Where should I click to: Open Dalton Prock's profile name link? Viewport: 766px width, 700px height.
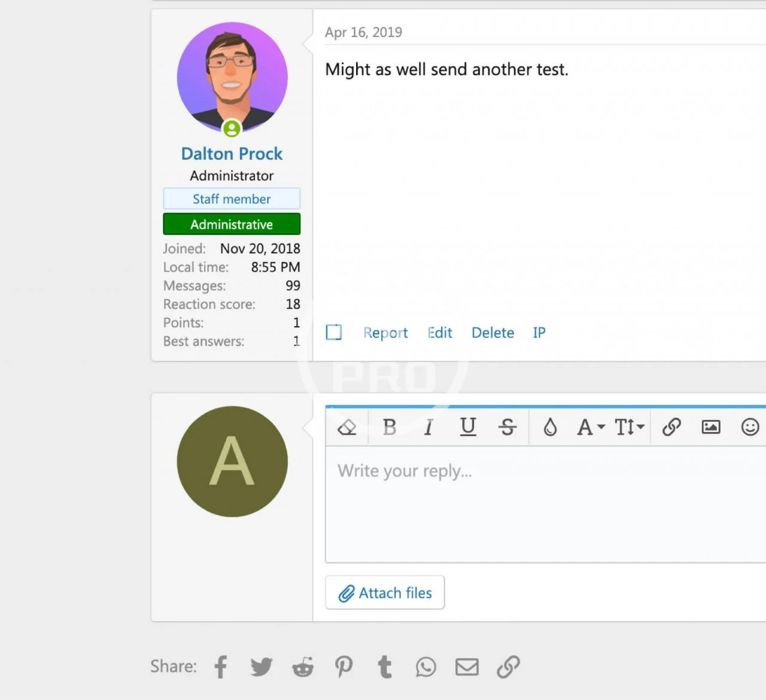coord(232,154)
